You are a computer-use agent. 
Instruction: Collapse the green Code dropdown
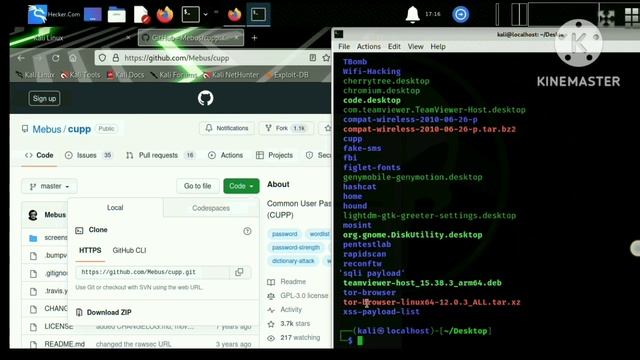[x=241, y=186]
